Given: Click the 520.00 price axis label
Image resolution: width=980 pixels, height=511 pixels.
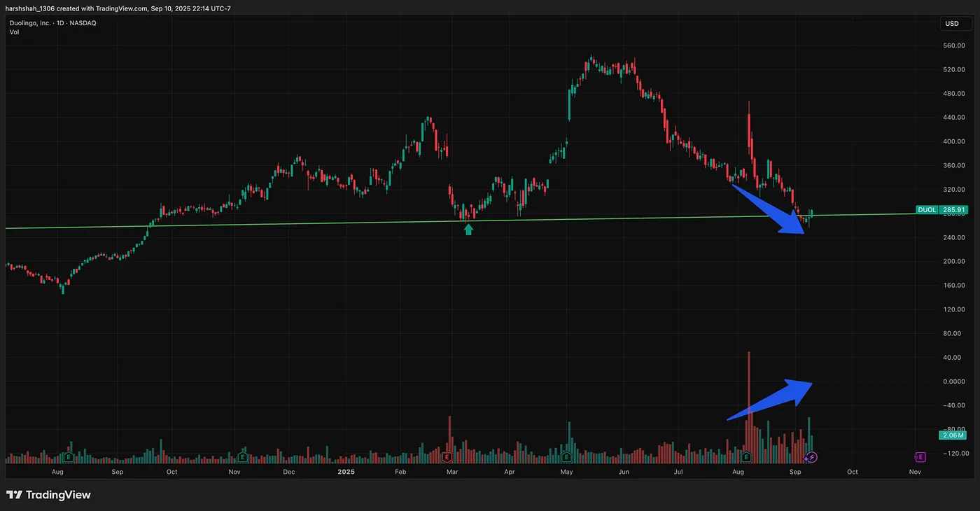Looking at the screenshot, I should pyautogui.click(x=954, y=69).
